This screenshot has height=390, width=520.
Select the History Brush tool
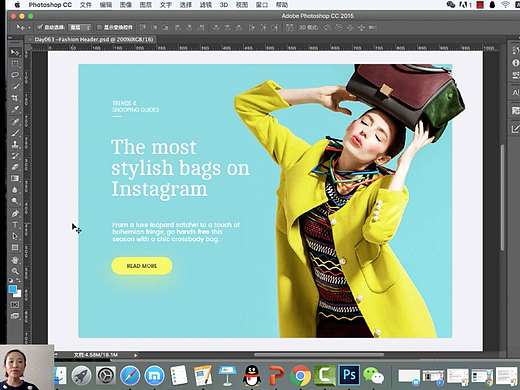(x=15, y=156)
